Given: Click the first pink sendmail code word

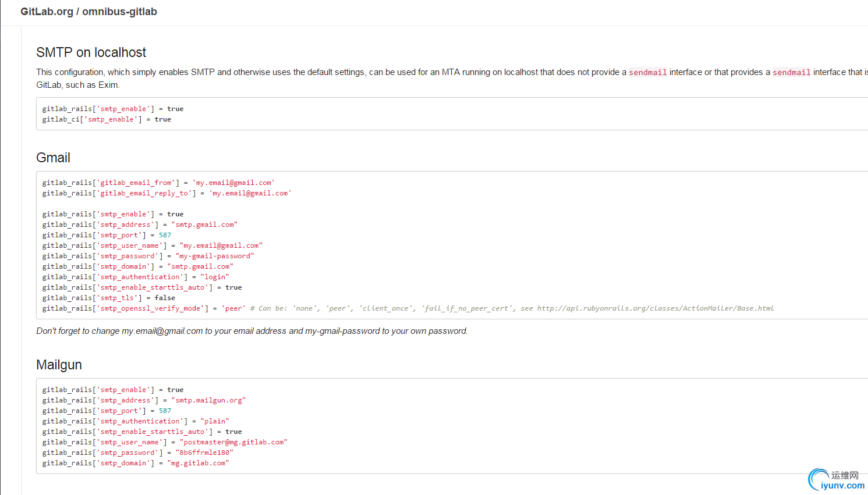Looking at the screenshot, I should point(647,72).
